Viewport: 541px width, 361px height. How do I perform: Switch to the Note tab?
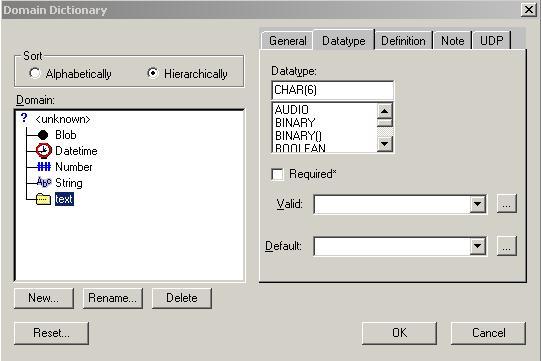[x=452, y=41]
